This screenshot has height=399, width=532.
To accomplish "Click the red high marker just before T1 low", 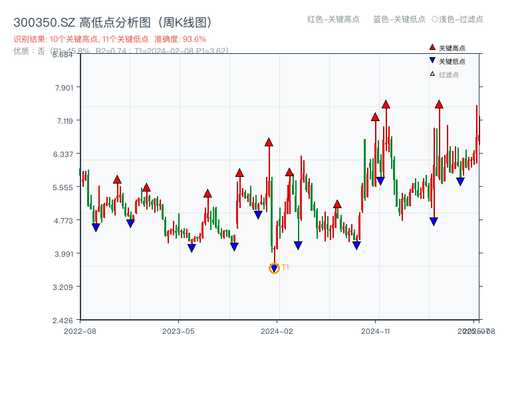I will pos(269,142).
